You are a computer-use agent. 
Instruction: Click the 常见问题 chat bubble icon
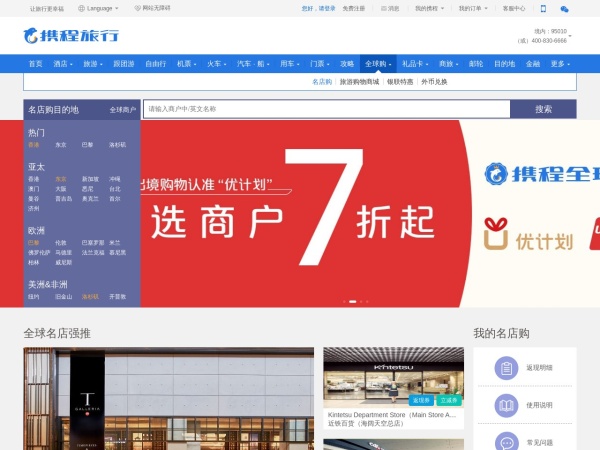(x=506, y=442)
